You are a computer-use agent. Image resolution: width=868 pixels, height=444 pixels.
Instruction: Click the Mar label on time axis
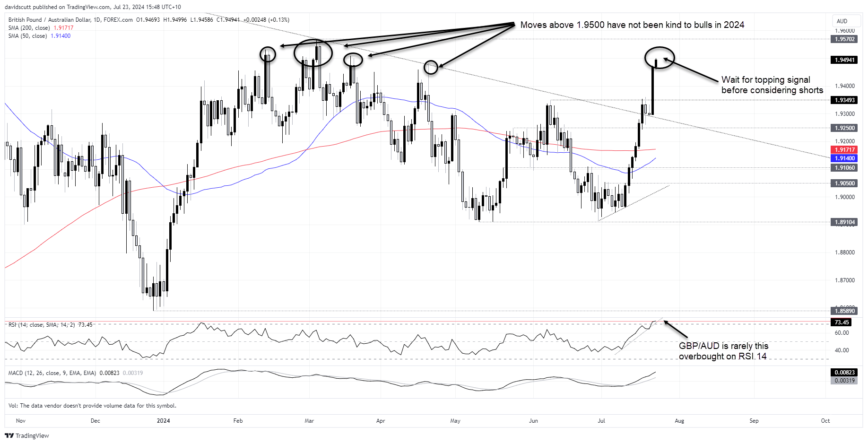coord(309,421)
